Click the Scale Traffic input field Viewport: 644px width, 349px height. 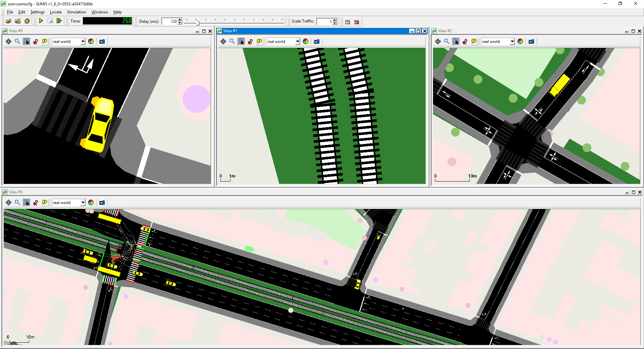pyautogui.click(x=324, y=21)
